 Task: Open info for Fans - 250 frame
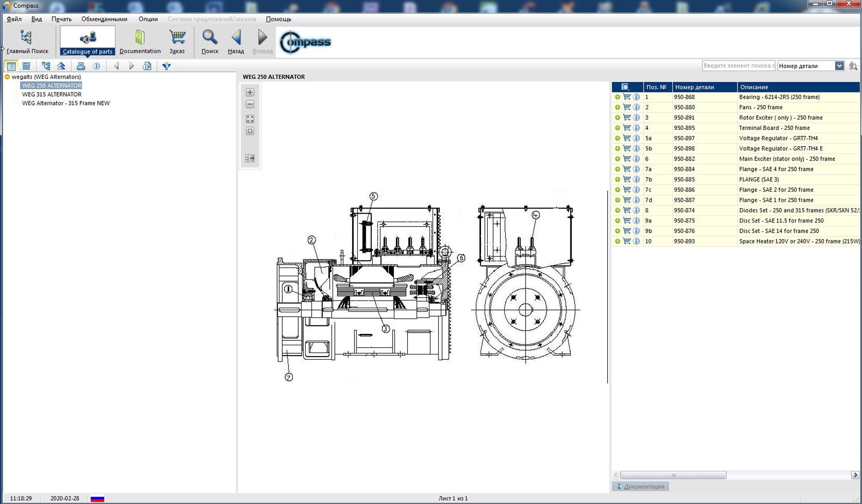click(x=636, y=107)
